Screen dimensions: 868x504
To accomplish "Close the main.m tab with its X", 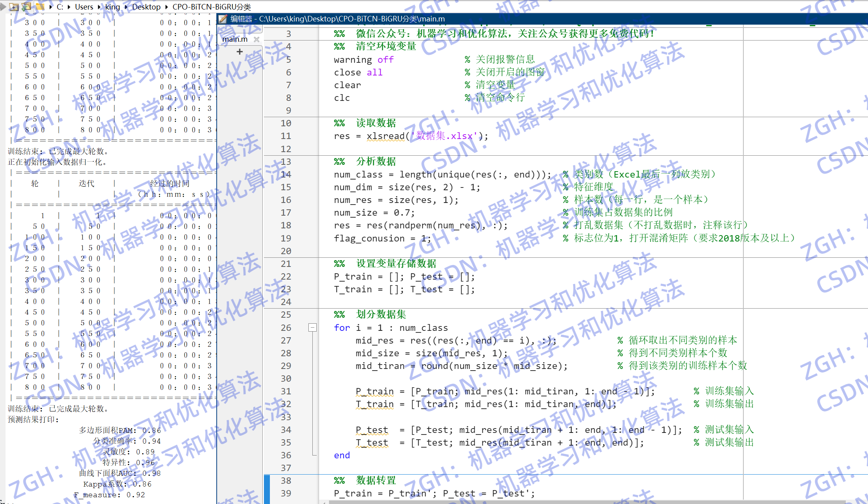I will point(256,39).
